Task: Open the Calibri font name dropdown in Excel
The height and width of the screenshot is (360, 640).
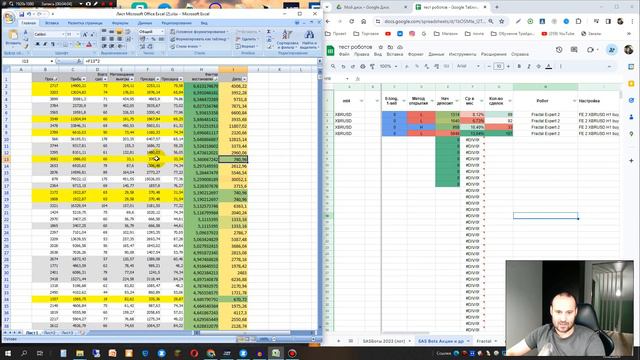Action: click(63, 34)
